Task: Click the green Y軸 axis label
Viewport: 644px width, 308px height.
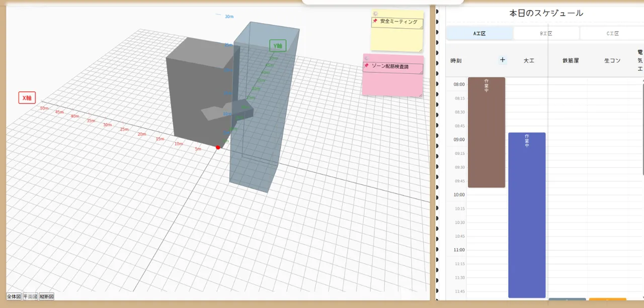Action: [x=278, y=46]
